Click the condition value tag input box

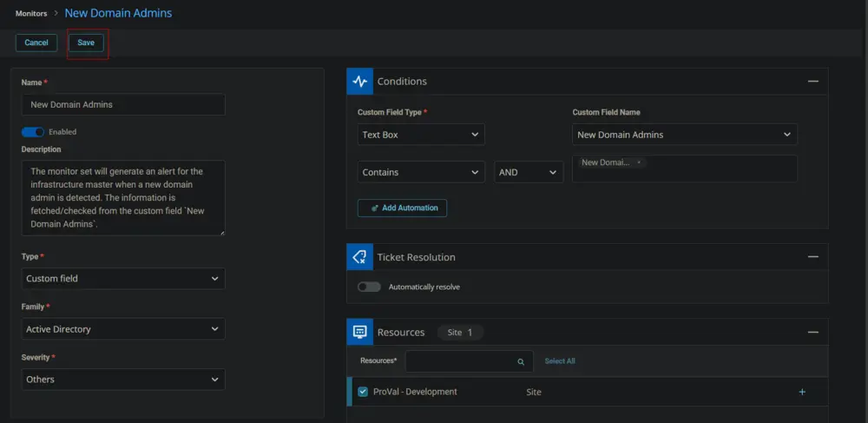tap(685, 169)
